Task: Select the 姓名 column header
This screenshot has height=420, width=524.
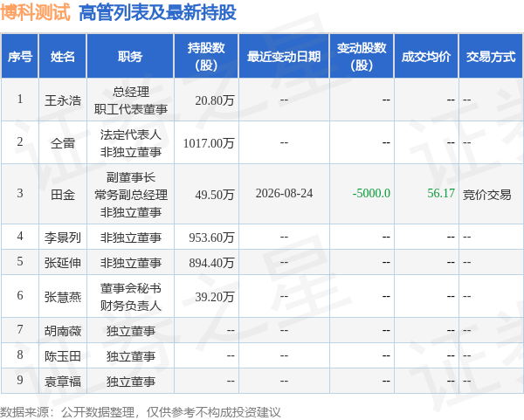Action: [x=63, y=57]
